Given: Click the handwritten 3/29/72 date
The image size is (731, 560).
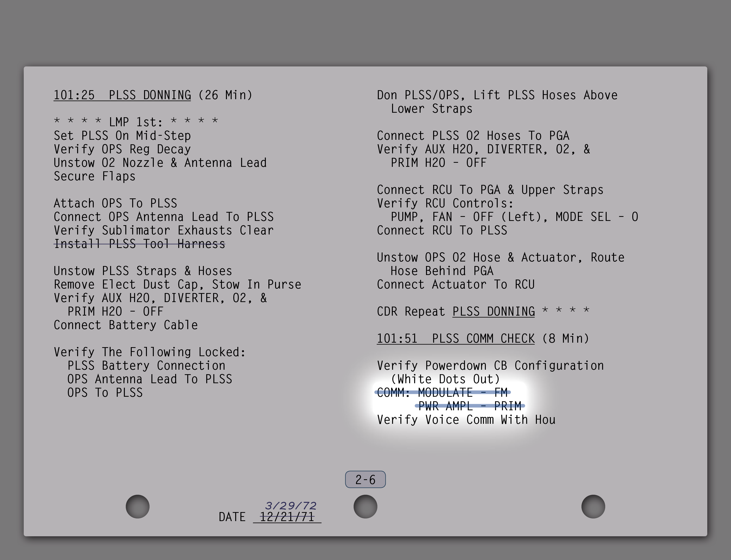Looking at the screenshot, I should (x=291, y=506).
